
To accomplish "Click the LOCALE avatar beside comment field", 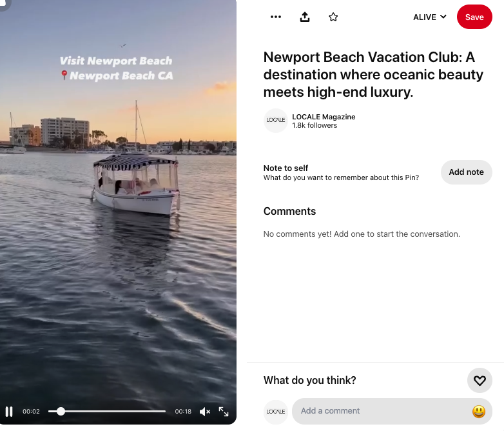I will click(x=275, y=412).
